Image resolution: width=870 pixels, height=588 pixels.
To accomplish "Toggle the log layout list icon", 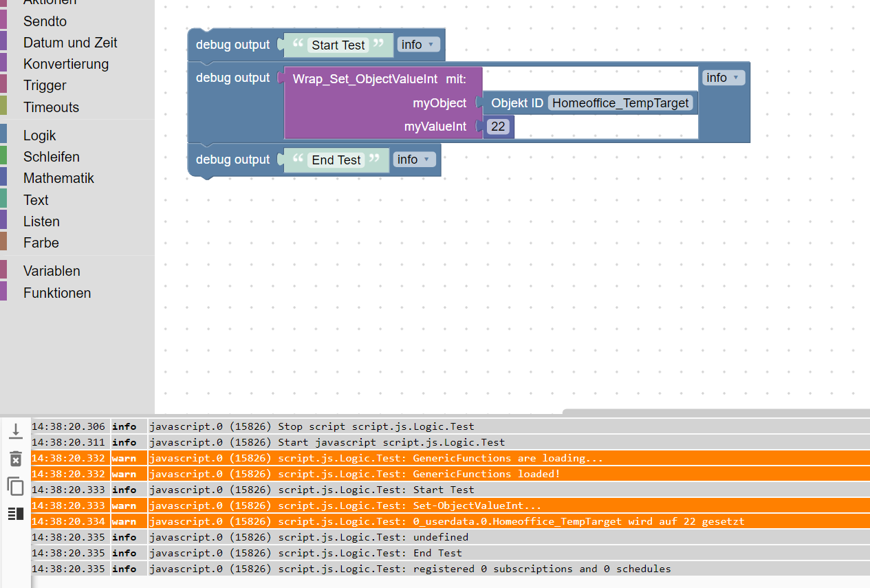I will 15,514.
